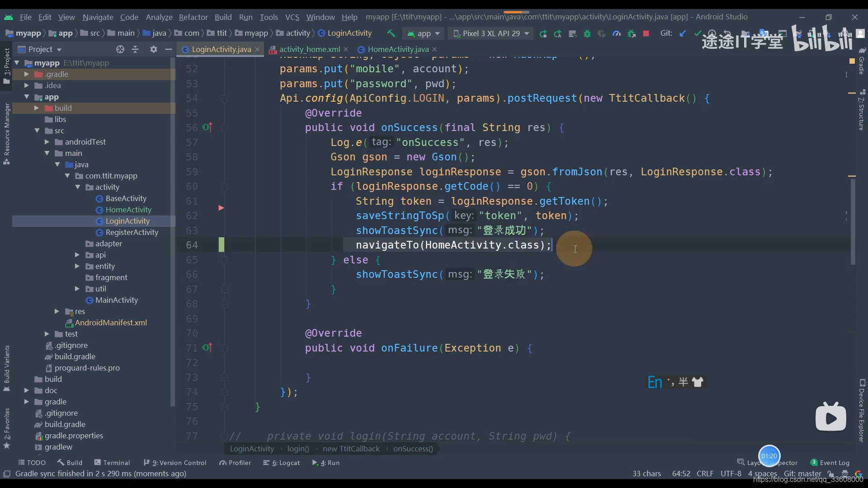868x488 pixels.
Task: Expand the entity package
Action: pyautogui.click(x=77, y=266)
